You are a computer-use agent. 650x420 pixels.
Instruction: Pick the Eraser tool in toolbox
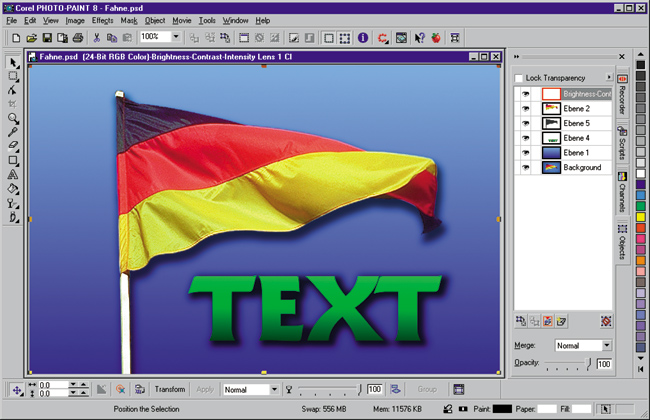coord(14,145)
